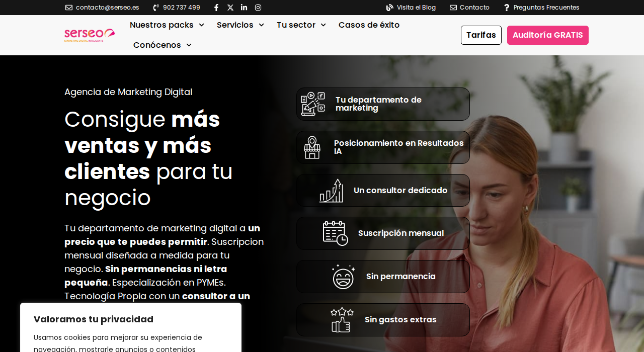Click the store location pin icon
Screen dimensions: 644x352
[x=312, y=147]
